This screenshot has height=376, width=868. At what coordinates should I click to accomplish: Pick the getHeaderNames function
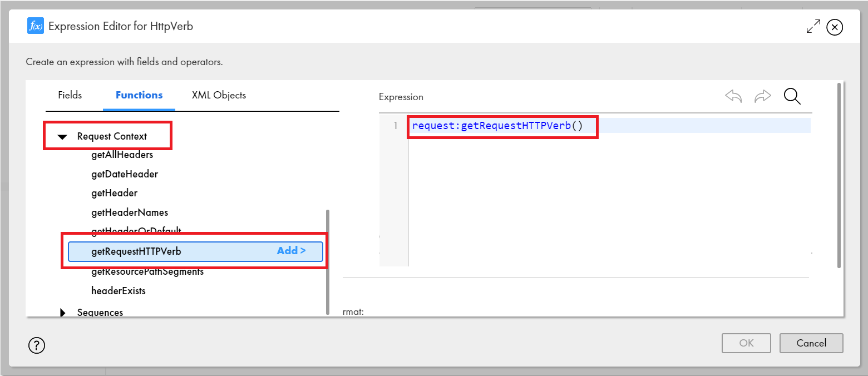pyautogui.click(x=130, y=212)
